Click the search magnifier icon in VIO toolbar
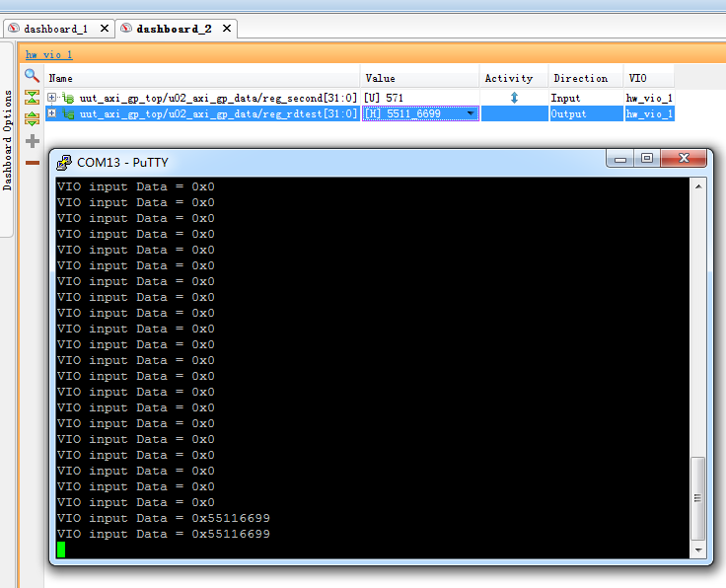The width and height of the screenshot is (726, 588). point(32,75)
